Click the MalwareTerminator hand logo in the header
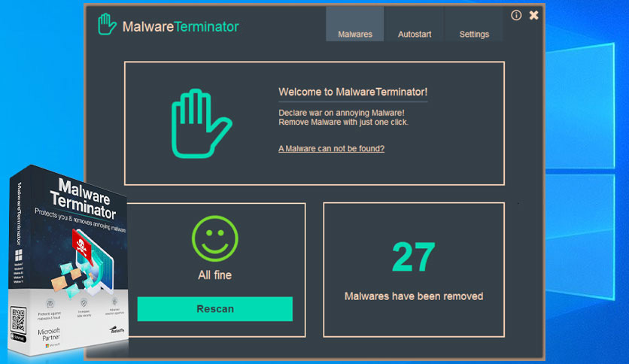The image size is (629, 364). click(x=107, y=25)
